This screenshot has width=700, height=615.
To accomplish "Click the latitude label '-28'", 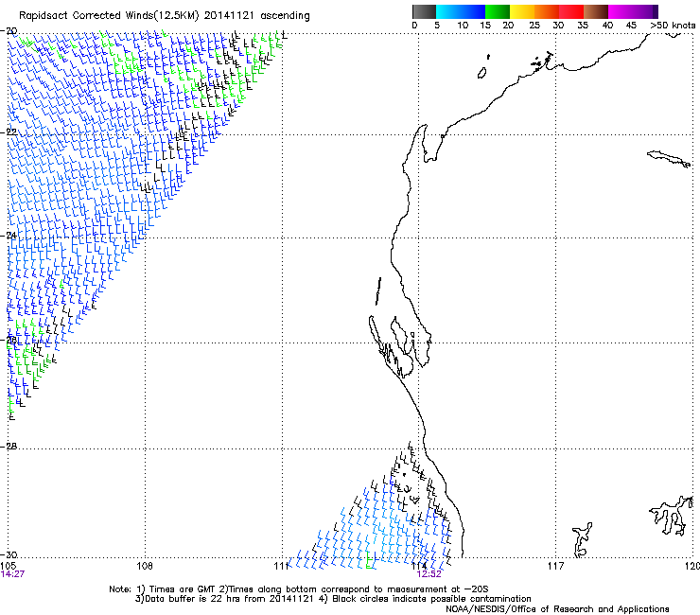I will click(9, 447).
